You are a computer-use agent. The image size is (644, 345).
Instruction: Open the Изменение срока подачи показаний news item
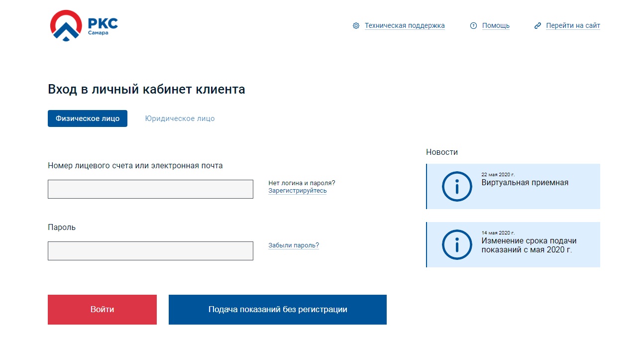click(513, 244)
